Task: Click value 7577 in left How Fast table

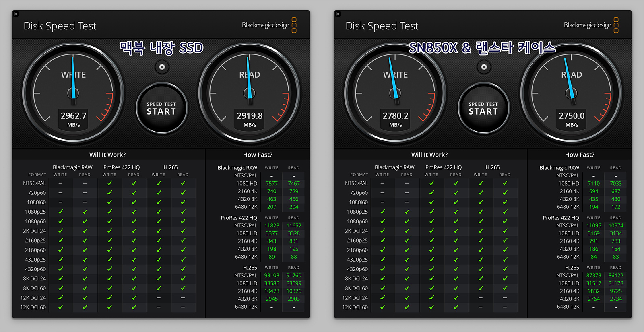Action: 272,184
